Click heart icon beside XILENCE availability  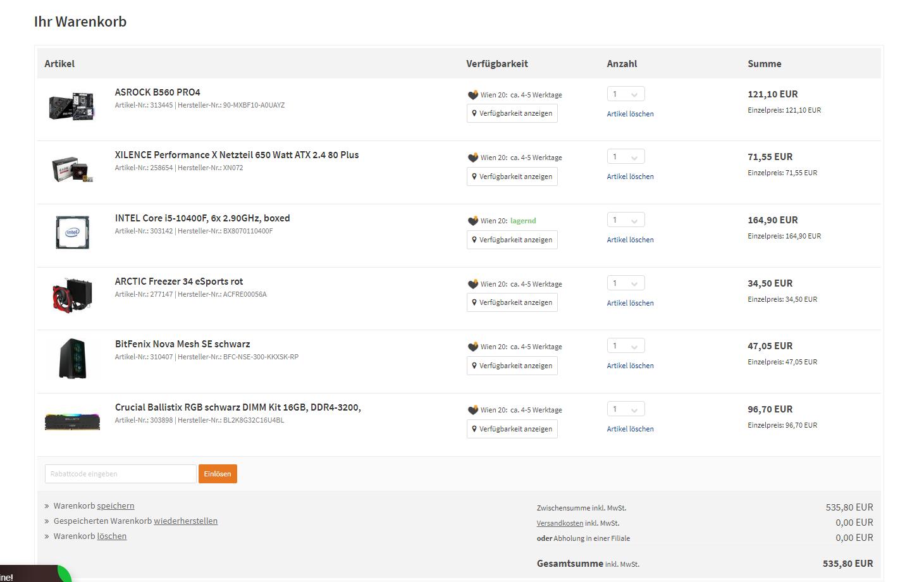[473, 158]
